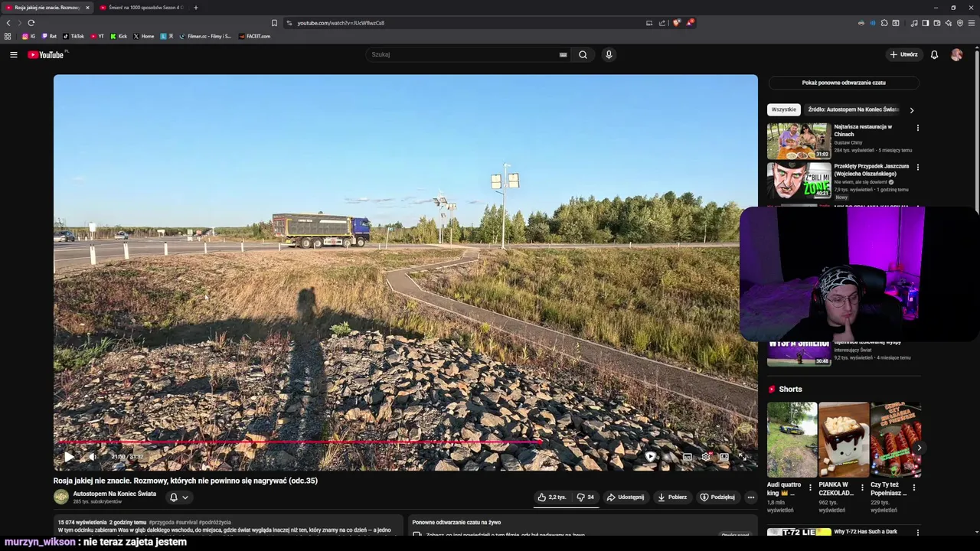Click the Podziękuj thanks button
This screenshot has height=551, width=980.
tap(717, 497)
